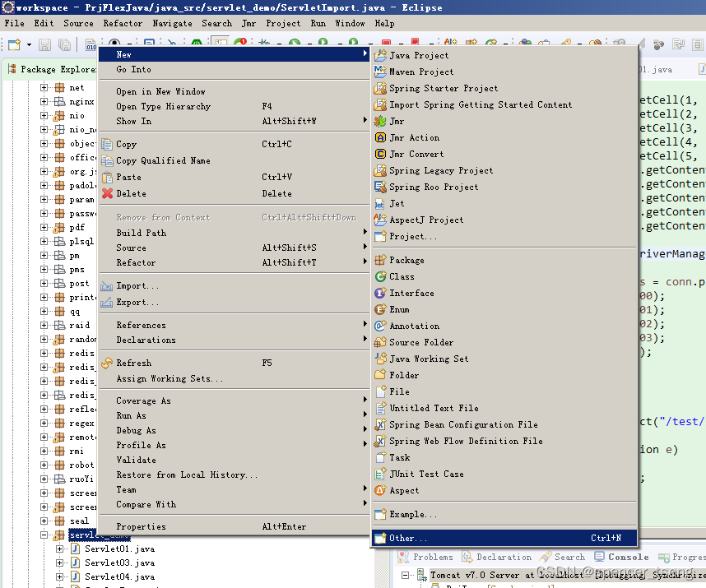Click the Jet icon

(x=380, y=203)
